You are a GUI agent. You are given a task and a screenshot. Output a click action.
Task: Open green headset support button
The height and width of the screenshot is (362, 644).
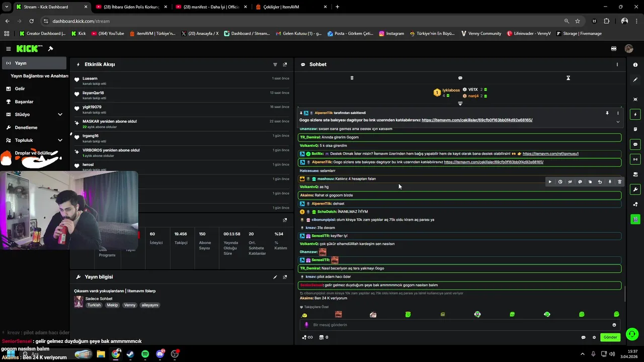tap(632, 334)
